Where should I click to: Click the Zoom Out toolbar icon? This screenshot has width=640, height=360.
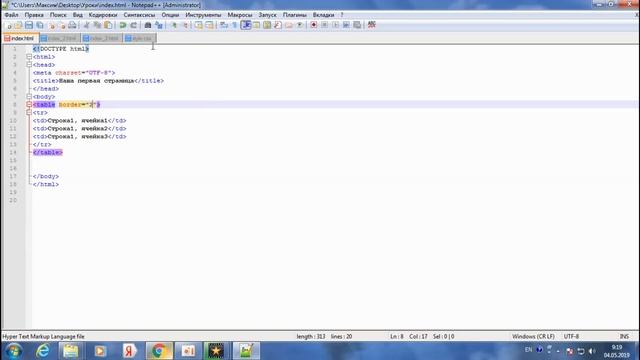click(185, 25)
